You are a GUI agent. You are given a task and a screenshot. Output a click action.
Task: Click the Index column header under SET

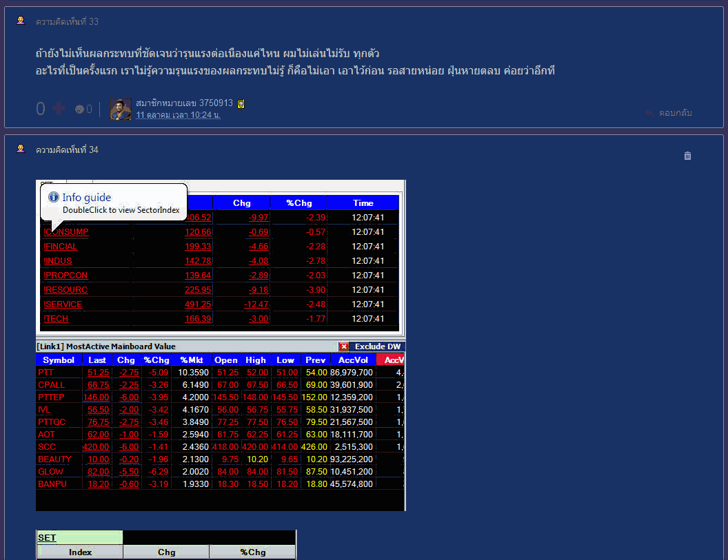(x=80, y=552)
